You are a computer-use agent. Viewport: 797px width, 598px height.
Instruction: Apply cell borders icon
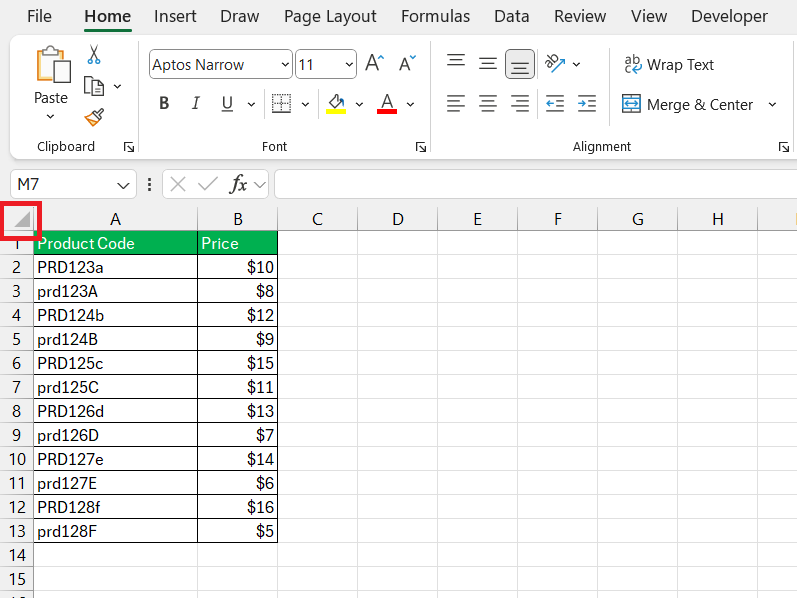(281, 104)
